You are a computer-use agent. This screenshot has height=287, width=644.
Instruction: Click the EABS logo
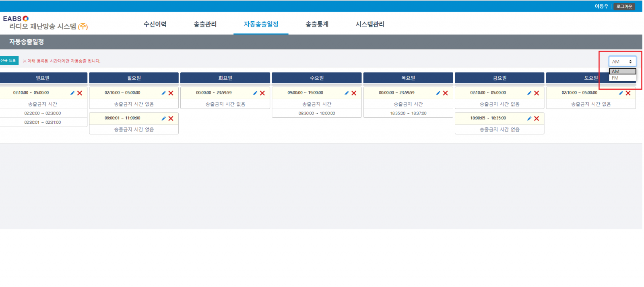pos(16,18)
